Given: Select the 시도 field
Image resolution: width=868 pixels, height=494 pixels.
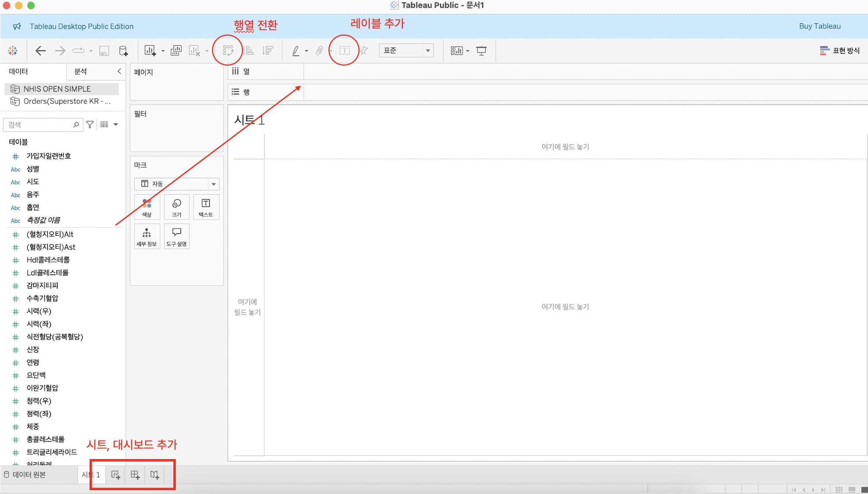Looking at the screenshot, I should (x=33, y=182).
